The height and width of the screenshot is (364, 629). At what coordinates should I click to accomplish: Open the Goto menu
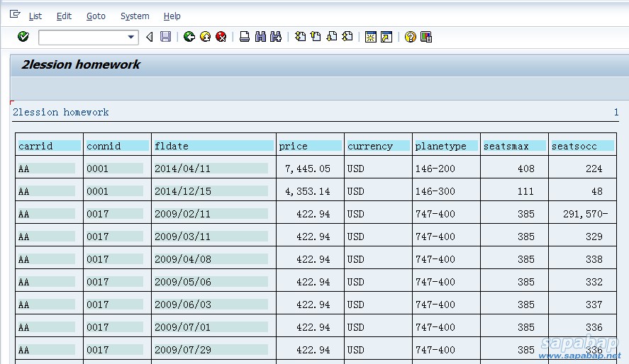tap(96, 16)
